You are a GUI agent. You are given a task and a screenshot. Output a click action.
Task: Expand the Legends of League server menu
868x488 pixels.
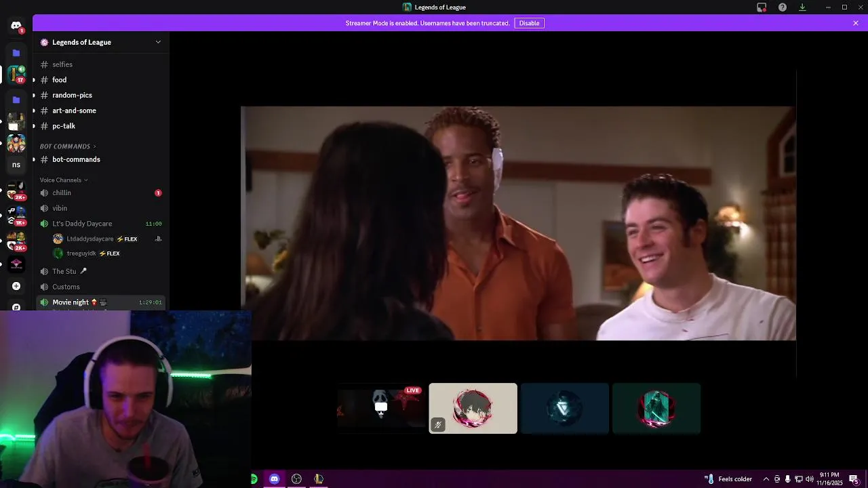click(158, 42)
